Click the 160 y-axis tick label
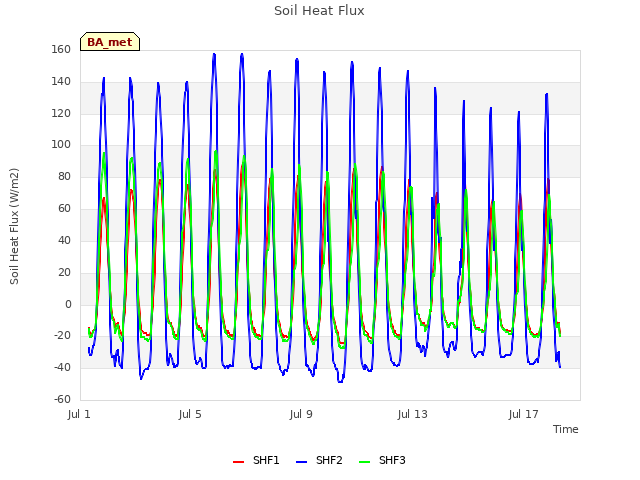This screenshot has height=480, width=640. coord(61,50)
